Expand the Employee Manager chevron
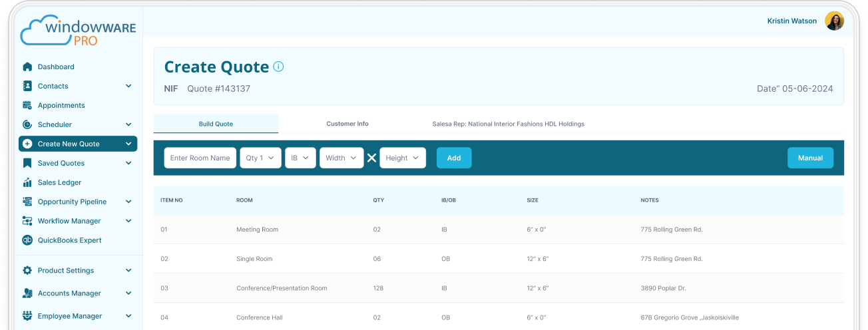This screenshot has height=330, width=868. [x=128, y=316]
